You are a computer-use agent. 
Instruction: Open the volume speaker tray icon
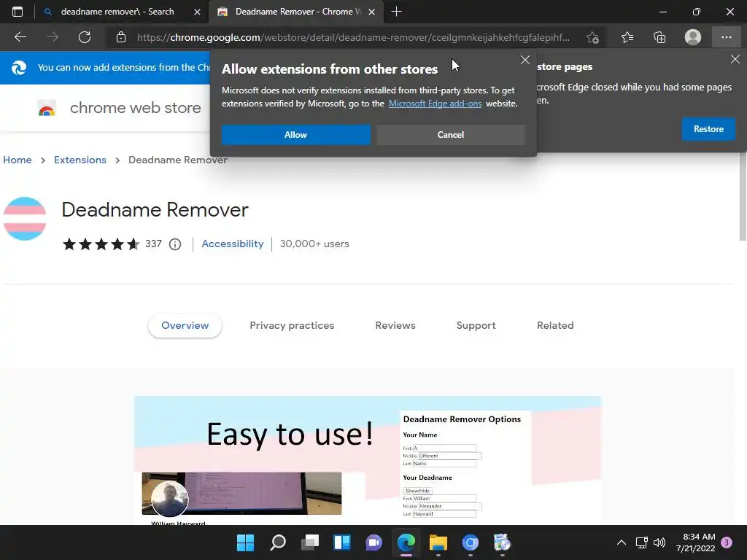(659, 542)
